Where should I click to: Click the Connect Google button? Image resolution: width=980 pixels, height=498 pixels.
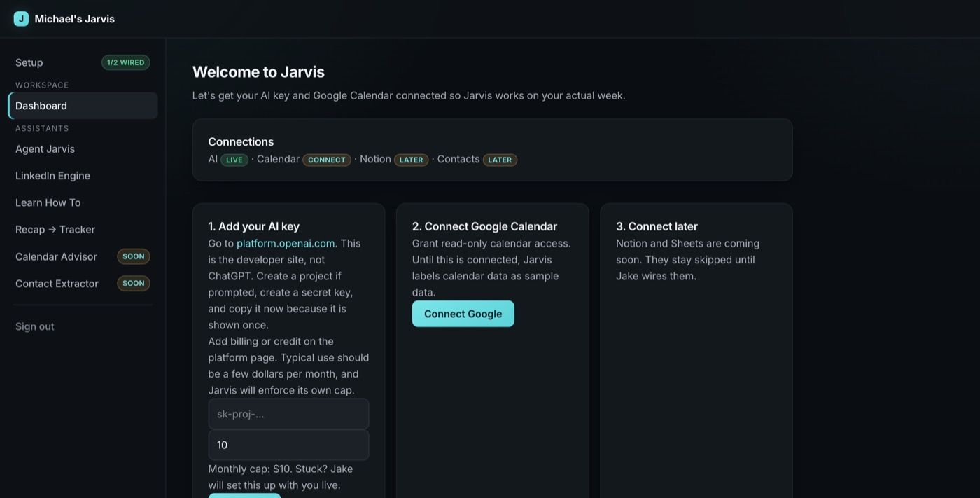click(463, 314)
